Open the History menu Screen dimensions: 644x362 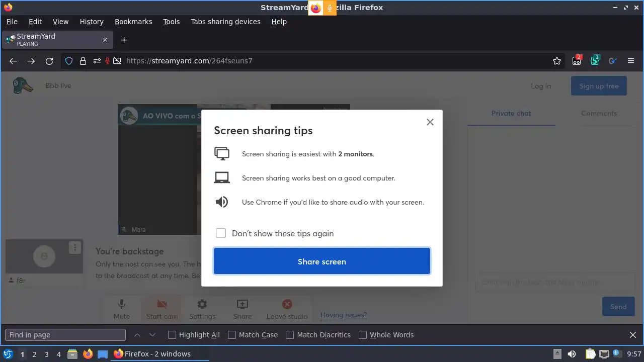click(92, 22)
